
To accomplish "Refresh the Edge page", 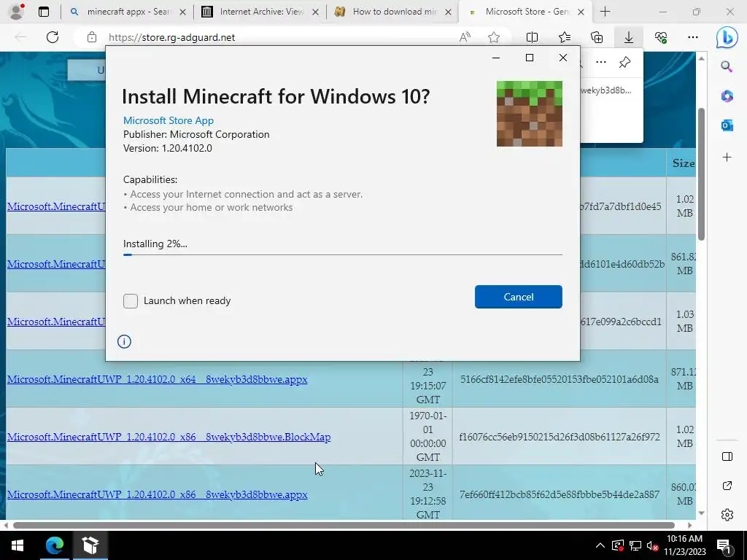I will 53,37.
